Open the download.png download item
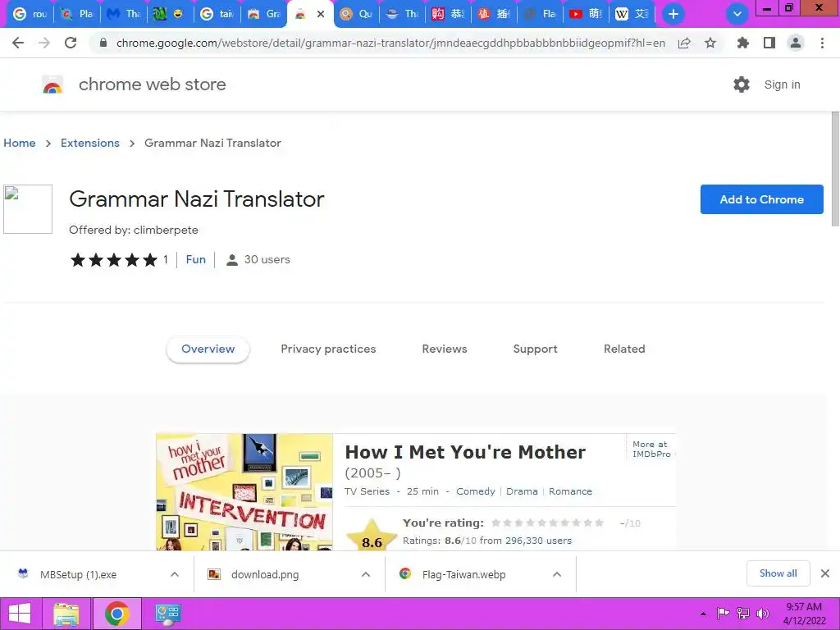 click(265, 574)
